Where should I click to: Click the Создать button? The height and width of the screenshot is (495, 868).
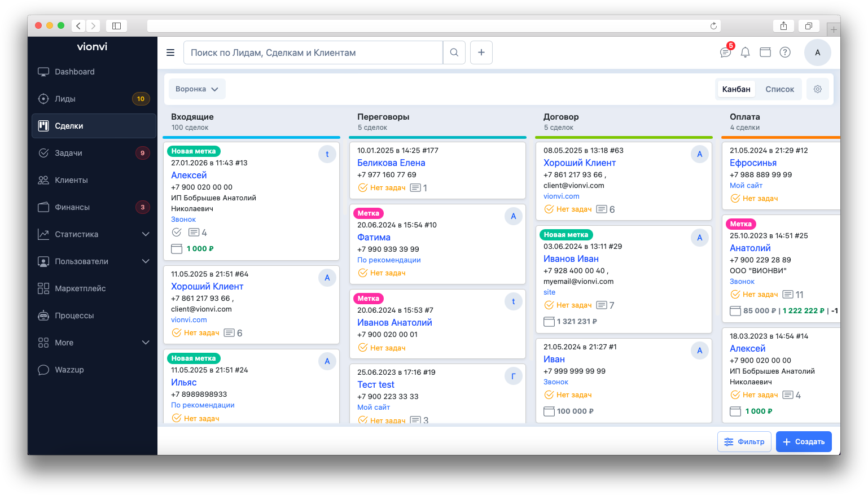[x=804, y=441]
